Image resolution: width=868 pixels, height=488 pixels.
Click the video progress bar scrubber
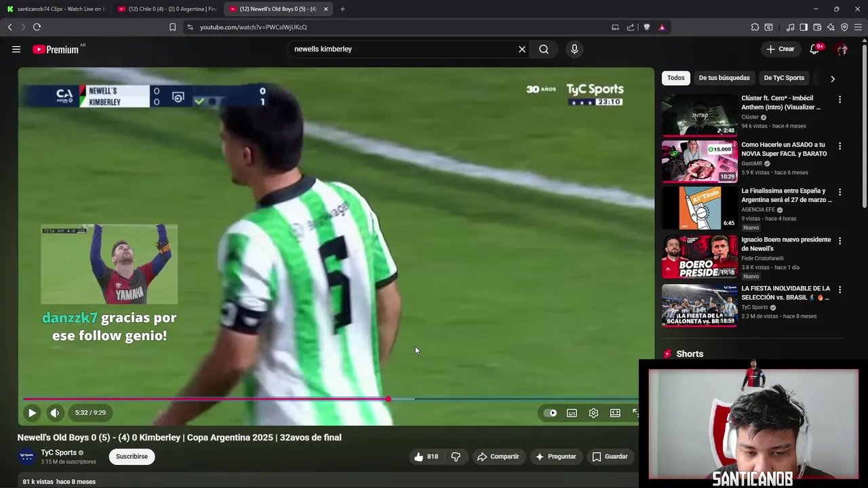click(x=388, y=399)
